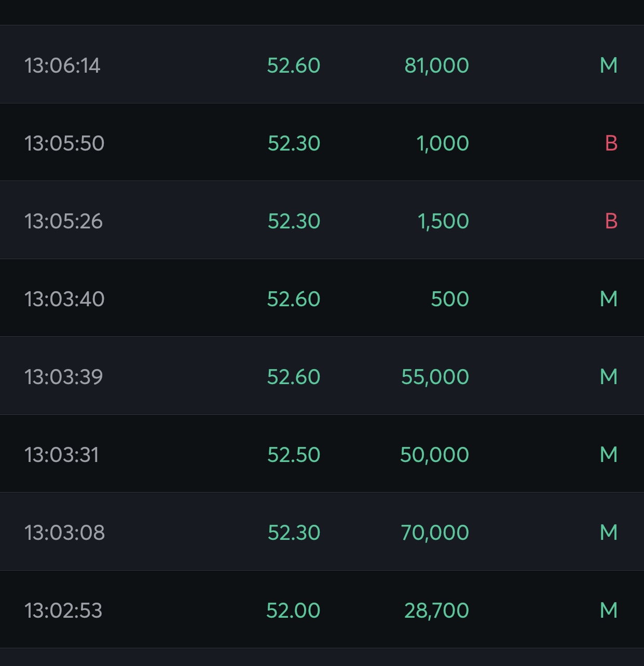Click the 1,500 volume figure
The height and width of the screenshot is (666, 644).
click(443, 221)
